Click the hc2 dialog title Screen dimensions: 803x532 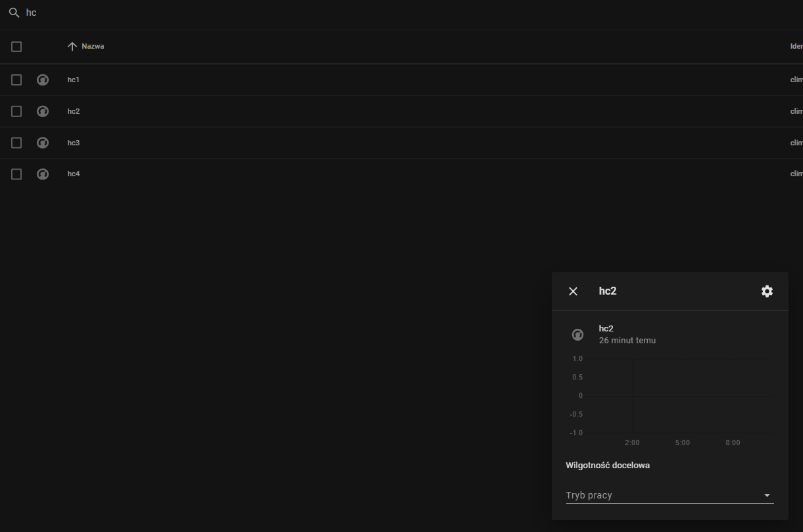tap(608, 291)
